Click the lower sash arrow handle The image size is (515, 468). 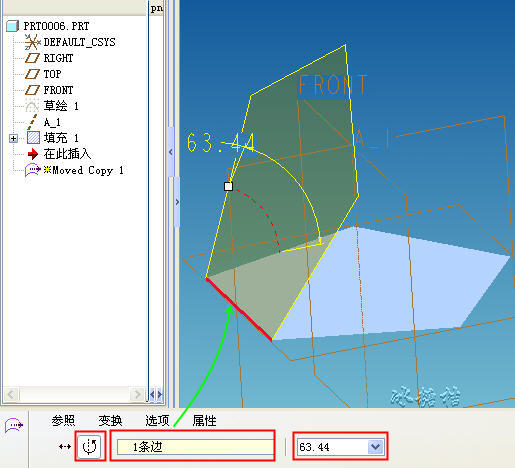point(177,202)
